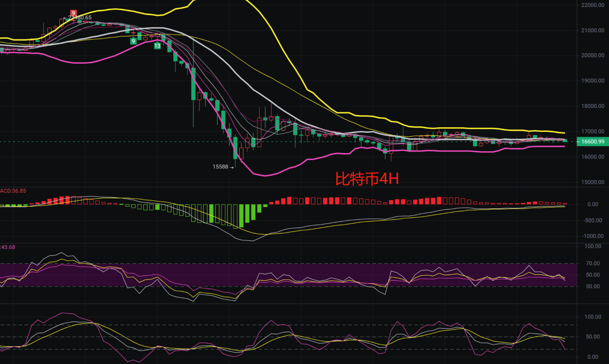Click the green 13 signal marker

click(157, 46)
